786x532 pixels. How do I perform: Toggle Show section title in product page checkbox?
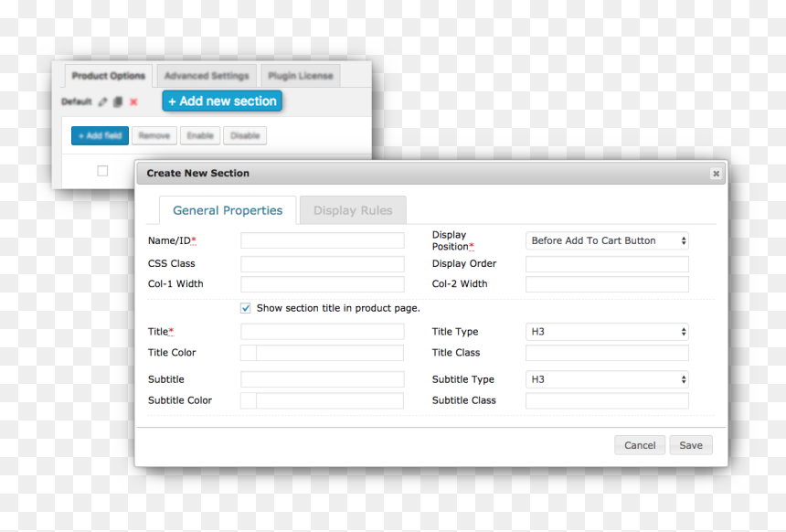tap(246, 308)
